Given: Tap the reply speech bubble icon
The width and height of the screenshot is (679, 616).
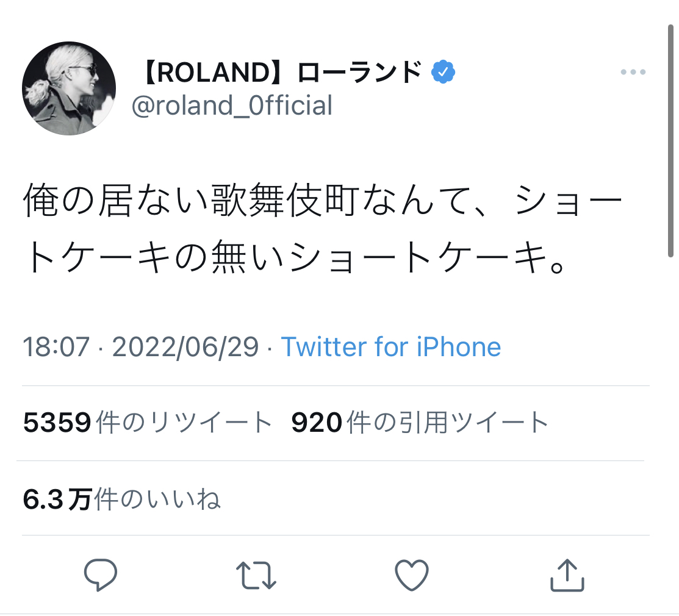Looking at the screenshot, I should (x=100, y=575).
